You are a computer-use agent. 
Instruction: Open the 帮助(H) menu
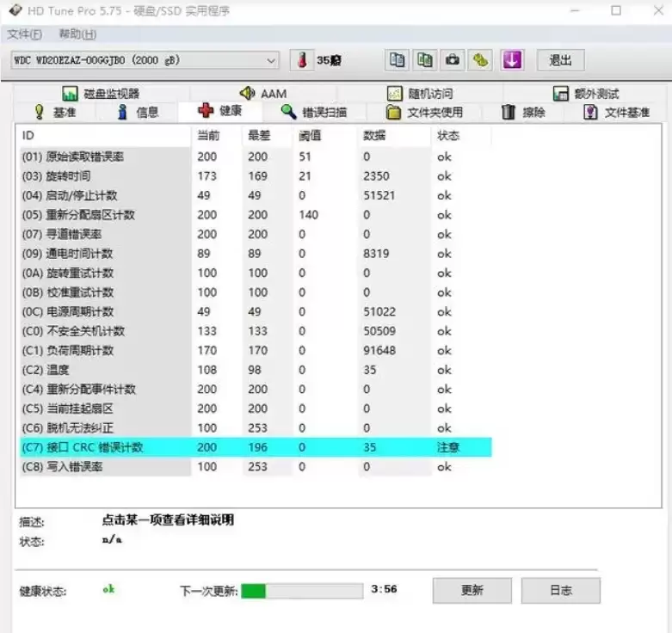tap(77, 34)
